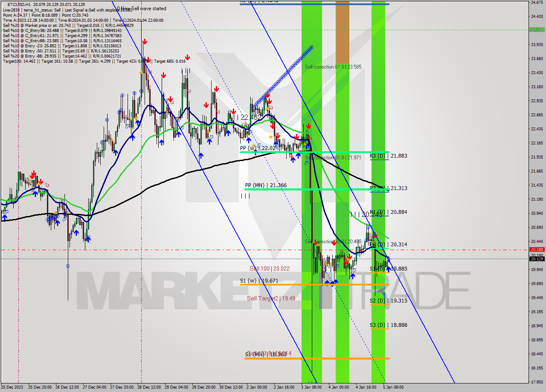The image size is (546, 392).
Task: Click the 'R3 (D) | 21.883' resistance label
Action: (x=388, y=156)
